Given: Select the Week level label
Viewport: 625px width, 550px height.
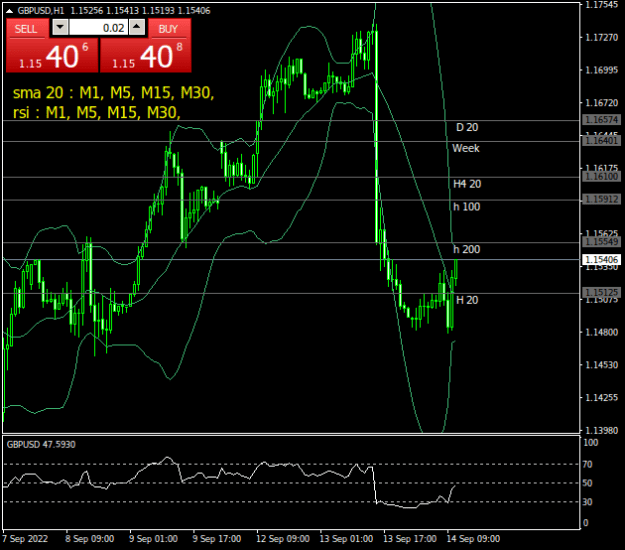Looking at the screenshot, I should coord(466,148).
